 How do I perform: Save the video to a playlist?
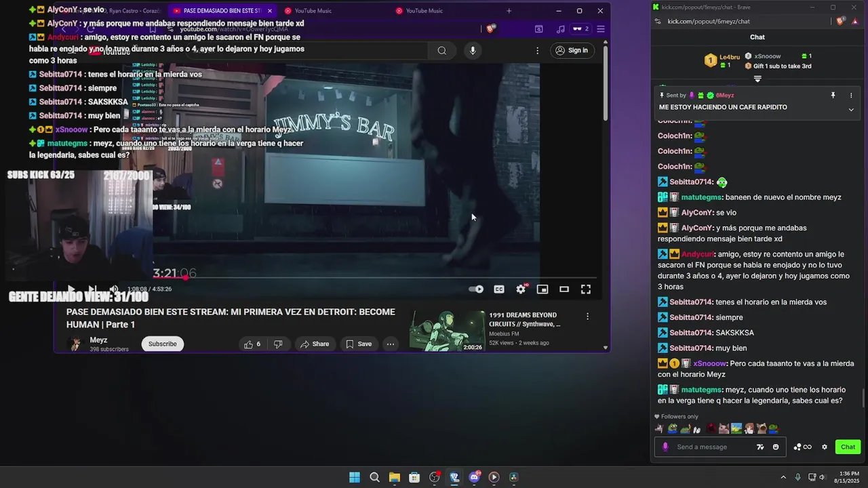pyautogui.click(x=359, y=344)
